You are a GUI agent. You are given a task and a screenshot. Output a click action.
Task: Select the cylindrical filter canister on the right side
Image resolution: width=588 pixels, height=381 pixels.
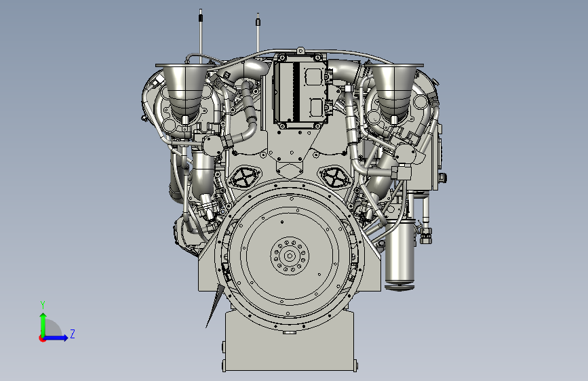pos(399,255)
